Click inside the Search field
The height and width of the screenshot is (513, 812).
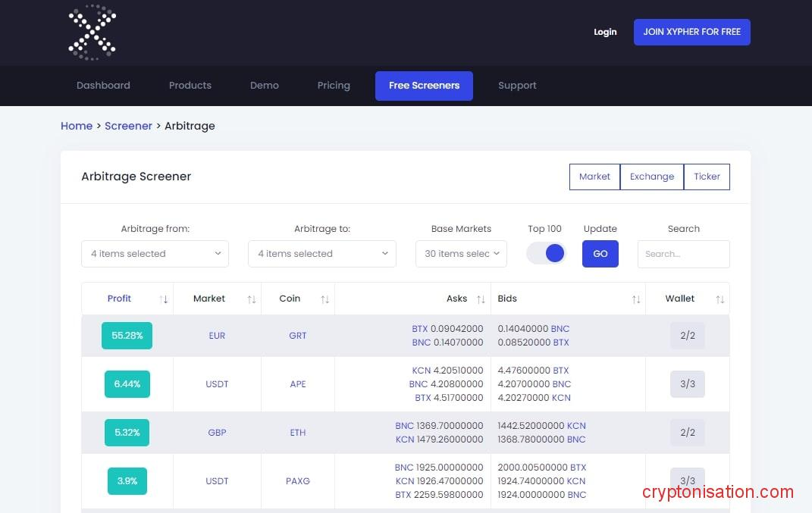683,254
